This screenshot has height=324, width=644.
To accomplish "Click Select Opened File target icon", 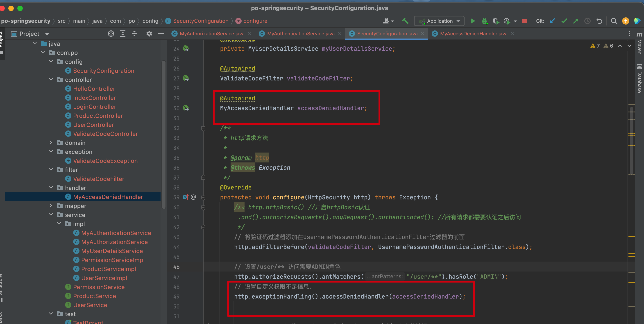I will [x=111, y=34].
